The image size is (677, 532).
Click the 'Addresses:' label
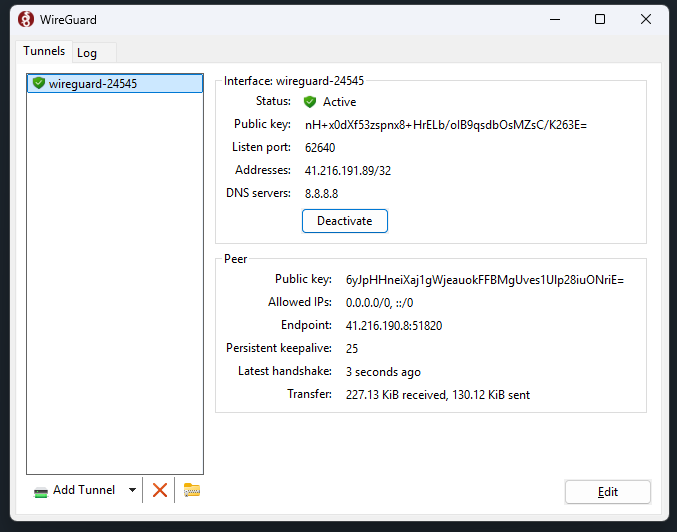point(263,170)
